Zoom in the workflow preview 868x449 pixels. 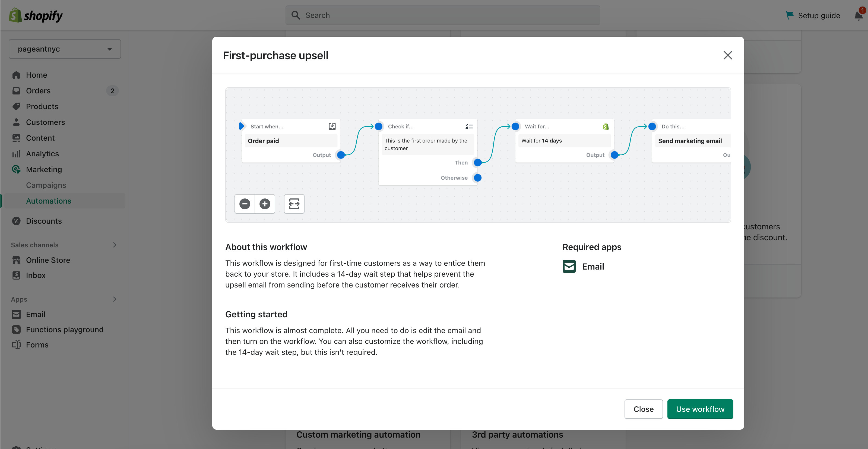tap(265, 204)
